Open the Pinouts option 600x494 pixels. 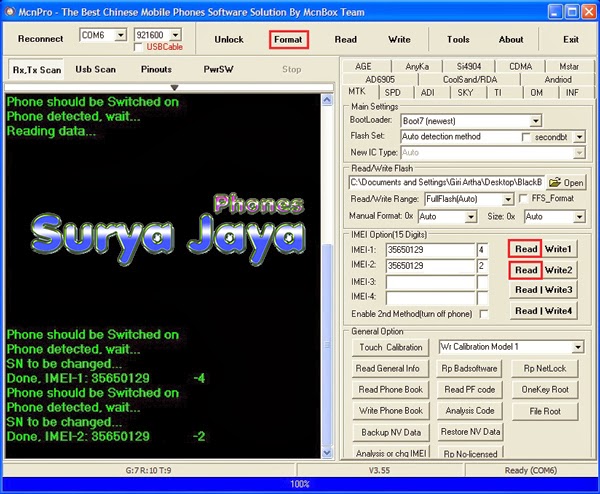(156, 69)
